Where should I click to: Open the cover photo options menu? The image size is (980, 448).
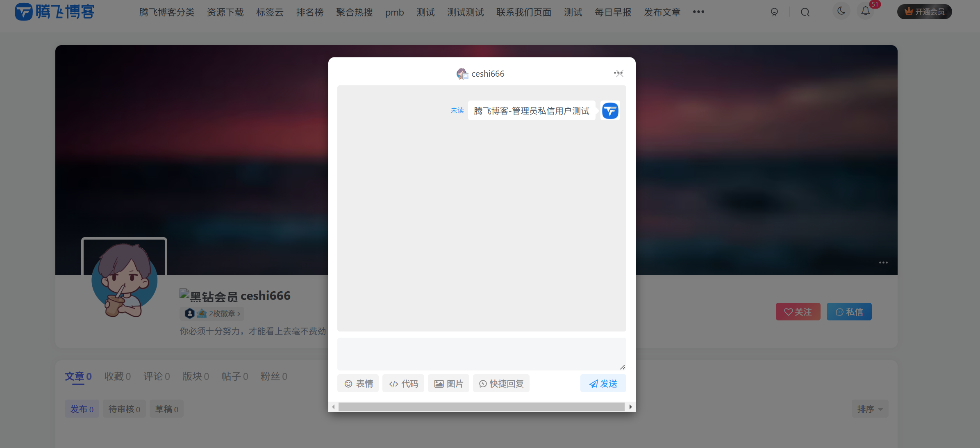coord(883,263)
